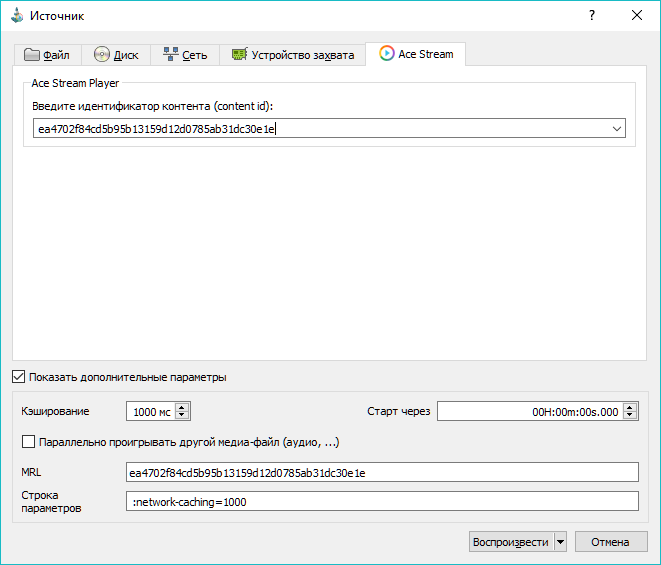
Task: Click the folder icon on Файл tab
Action: coord(32,55)
